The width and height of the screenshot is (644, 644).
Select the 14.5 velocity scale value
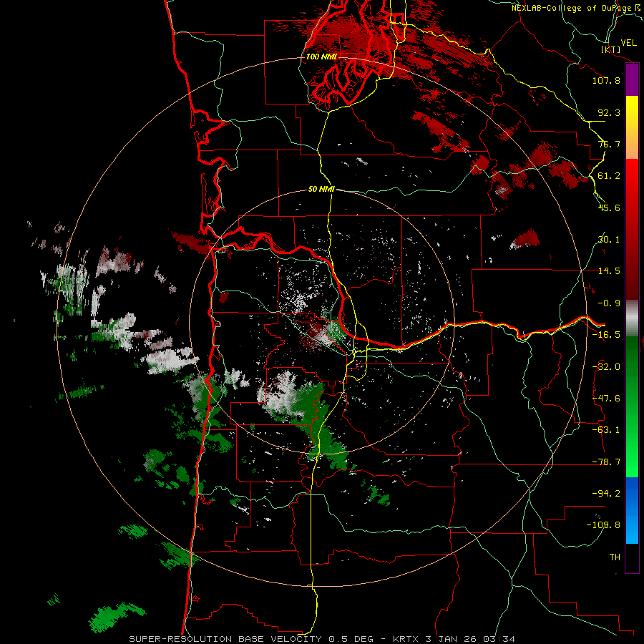coord(609,271)
